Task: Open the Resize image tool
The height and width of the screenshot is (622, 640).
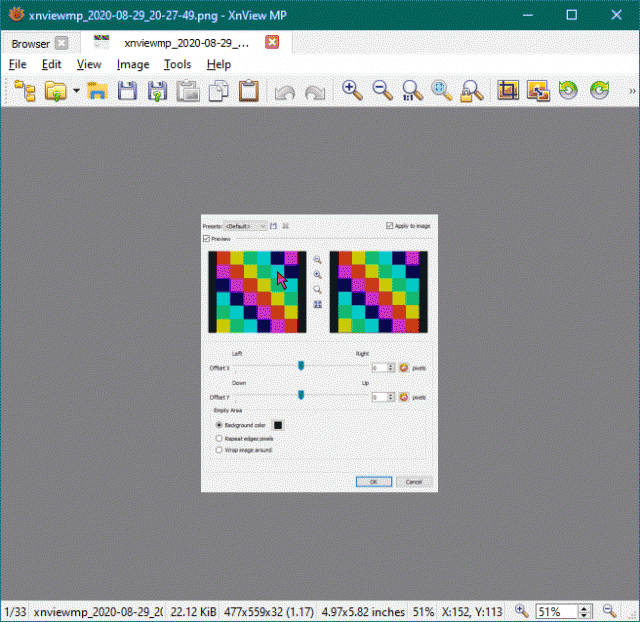Action: (x=538, y=91)
